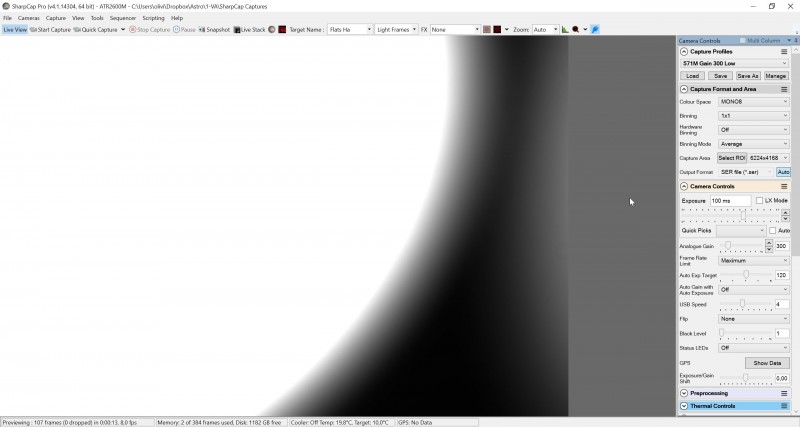The image size is (800, 427).
Task: Click the Quick Capture button
Action: 95,30
